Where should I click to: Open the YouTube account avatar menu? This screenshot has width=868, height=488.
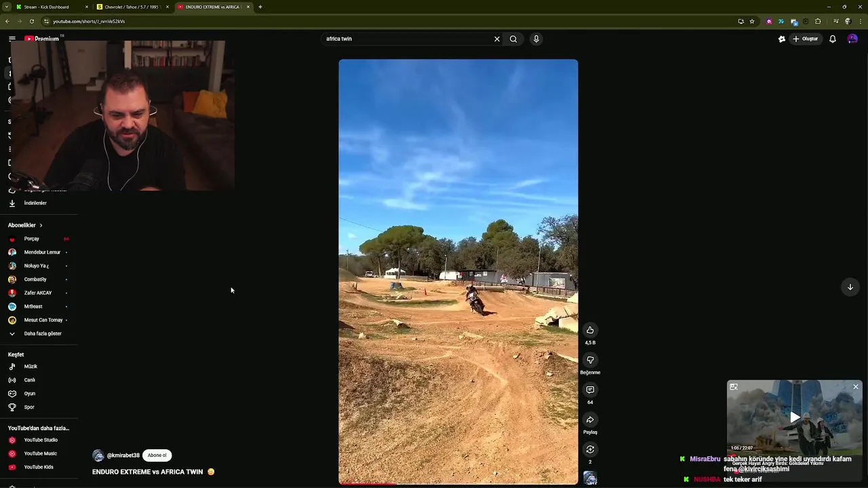(x=852, y=39)
